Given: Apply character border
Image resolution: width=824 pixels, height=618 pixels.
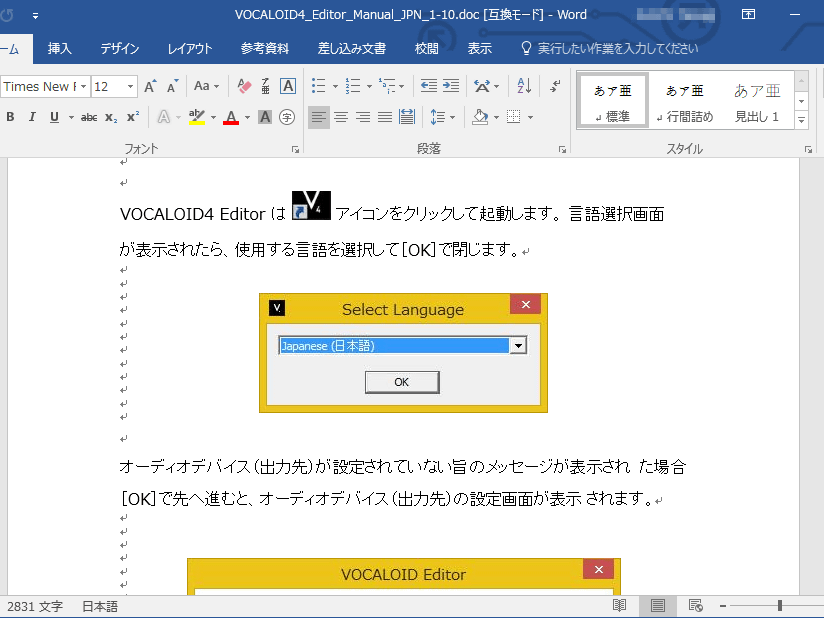Looking at the screenshot, I should tap(287, 86).
